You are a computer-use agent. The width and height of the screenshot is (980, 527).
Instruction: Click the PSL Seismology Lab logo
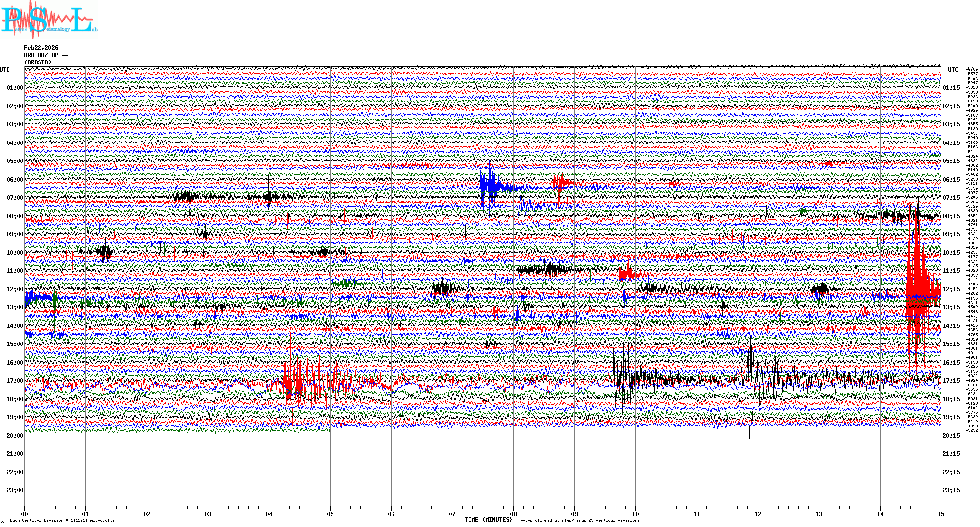(49, 20)
